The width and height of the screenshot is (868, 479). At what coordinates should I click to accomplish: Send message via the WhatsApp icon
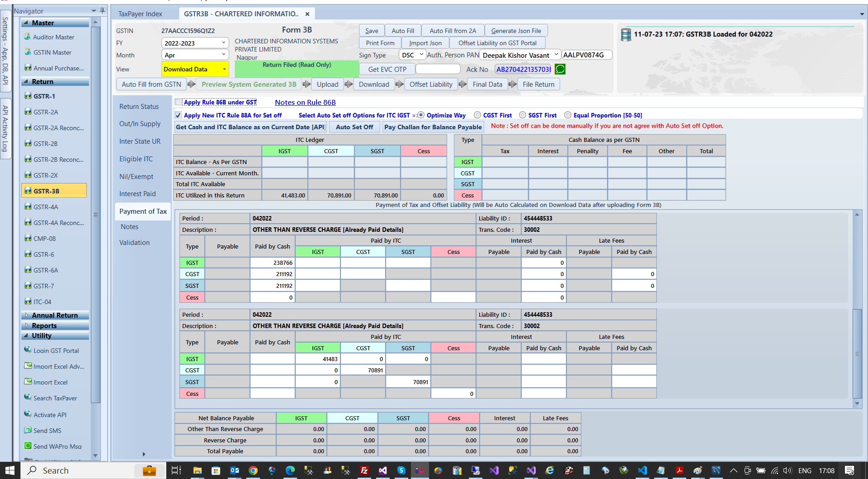[x=560, y=69]
